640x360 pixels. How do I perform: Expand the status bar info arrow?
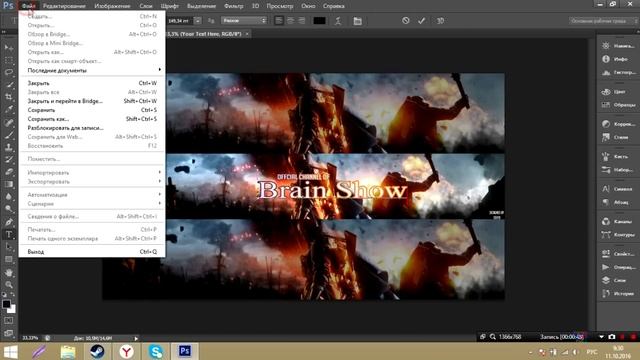136,338
